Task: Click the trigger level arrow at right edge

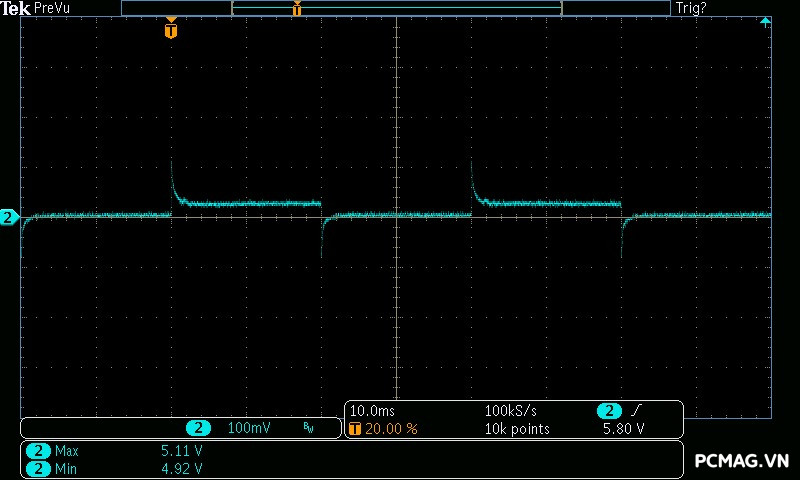Action: 765,21
